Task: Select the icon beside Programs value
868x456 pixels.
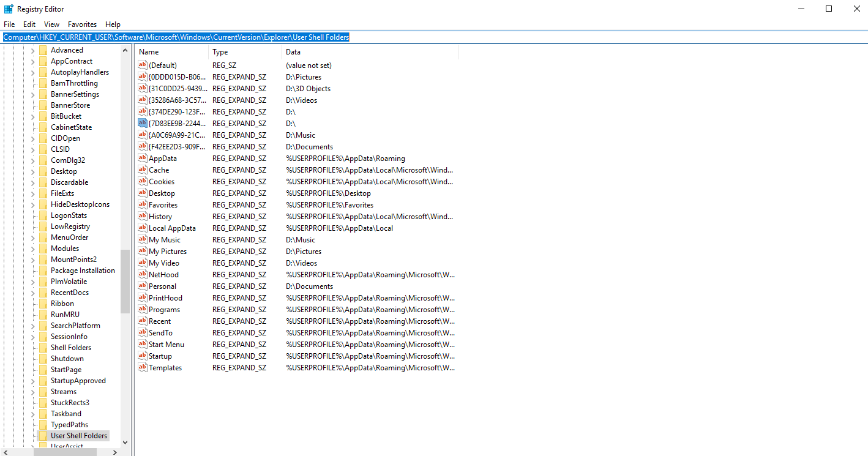Action: click(x=143, y=309)
